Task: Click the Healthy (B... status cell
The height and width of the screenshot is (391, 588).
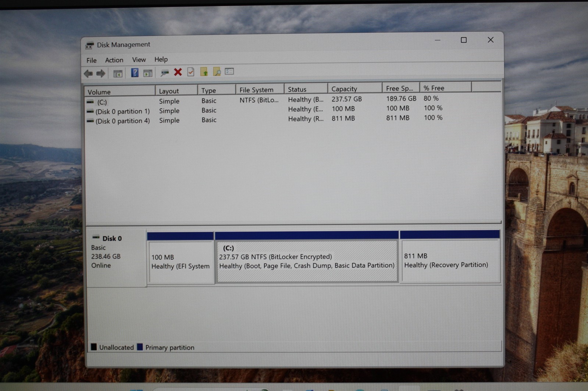Action: (306, 100)
